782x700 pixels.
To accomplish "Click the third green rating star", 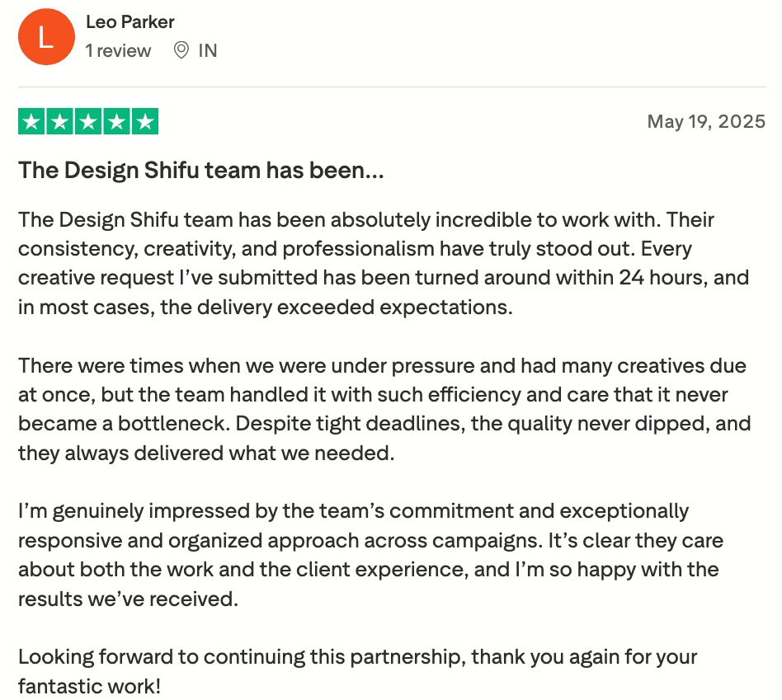I will 88,121.
